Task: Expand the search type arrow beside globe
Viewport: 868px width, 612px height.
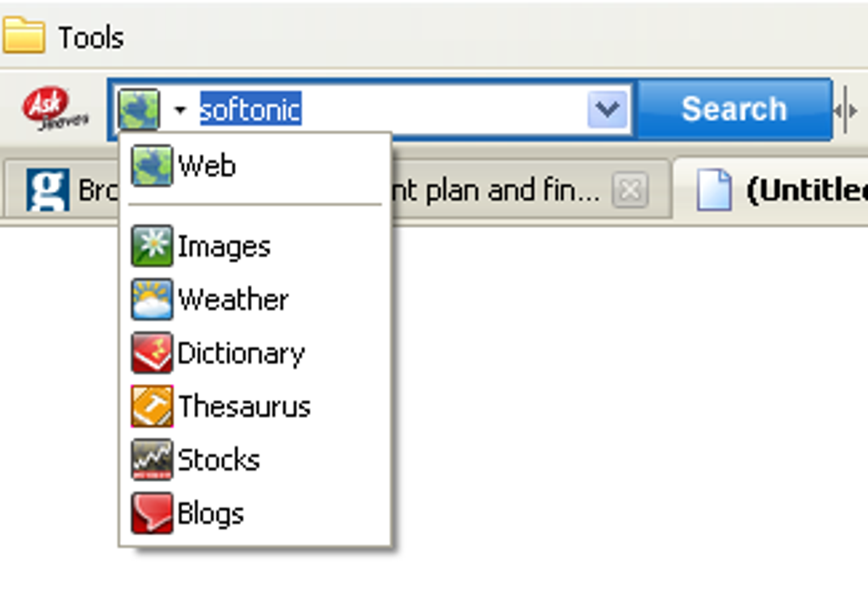Action: (x=180, y=111)
